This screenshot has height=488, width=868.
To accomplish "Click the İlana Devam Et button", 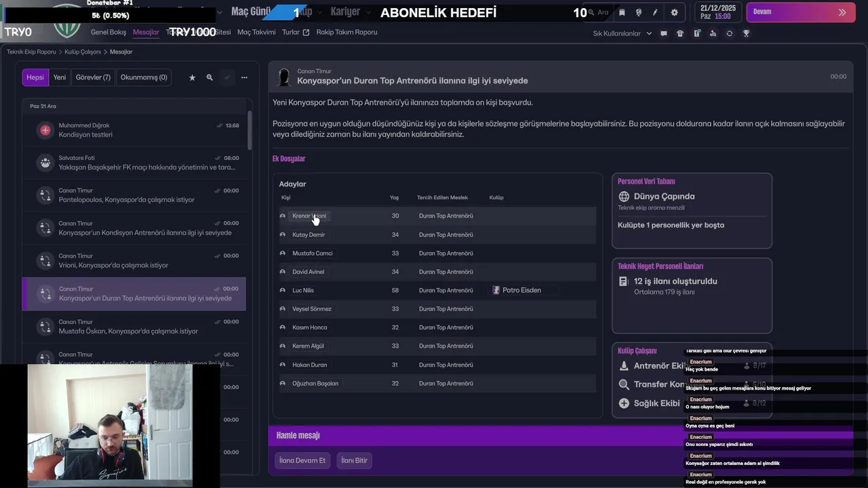I will click(302, 461).
